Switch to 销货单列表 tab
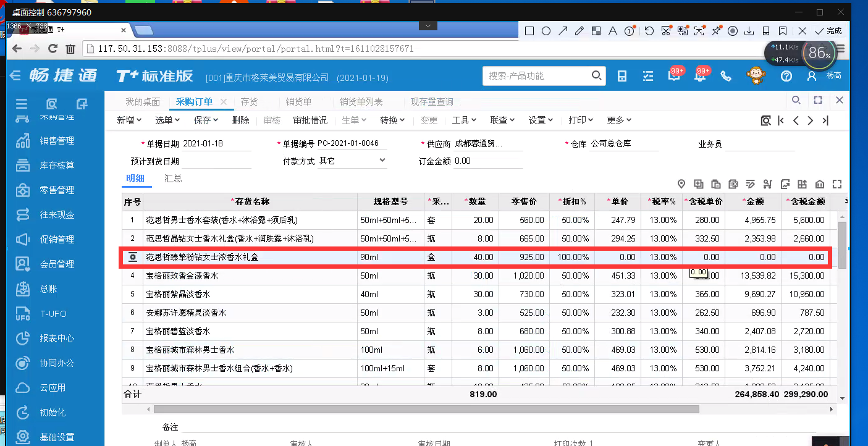The height and width of the screenshot is (446, 868). pyautogui.click(x=361, y=102)
